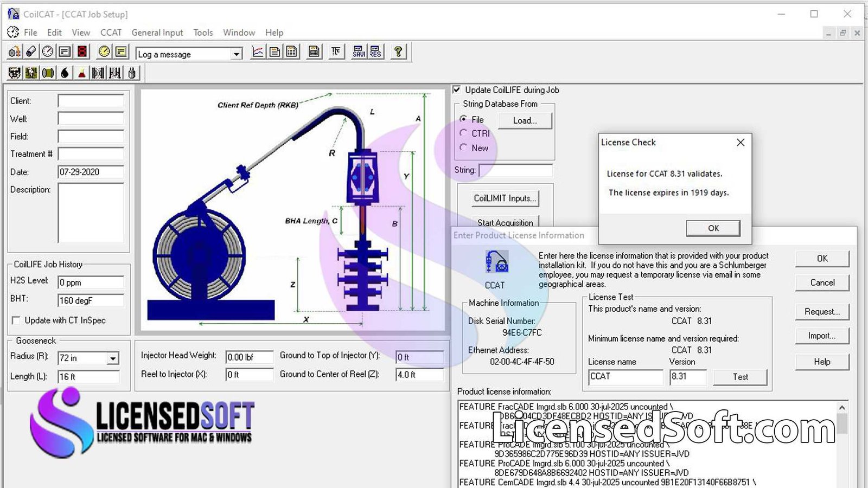Click the Well input field
Image resolution: width=868 pixels, height=488 pixels.
91,119
